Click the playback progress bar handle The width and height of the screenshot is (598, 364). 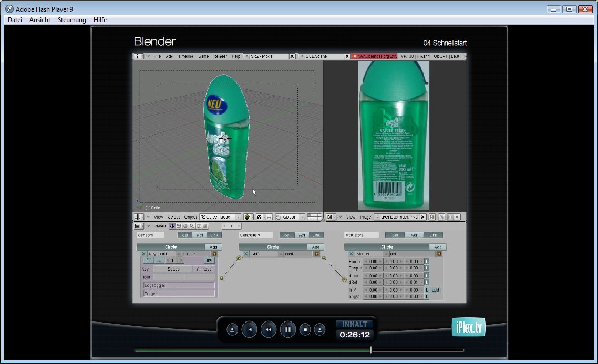click(x=370, y=349)
